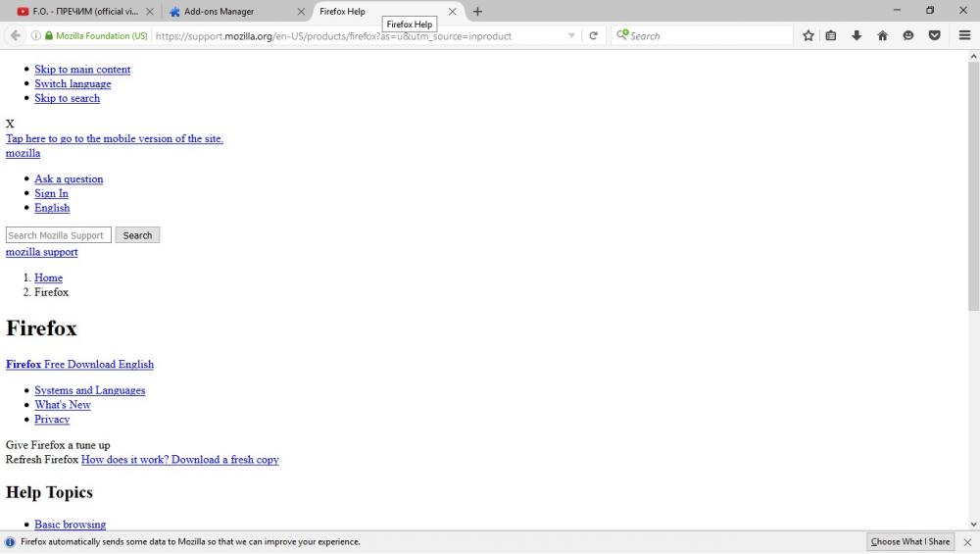
Task: Click the Home breadcrumb link
Action: (x=48, y=277)
